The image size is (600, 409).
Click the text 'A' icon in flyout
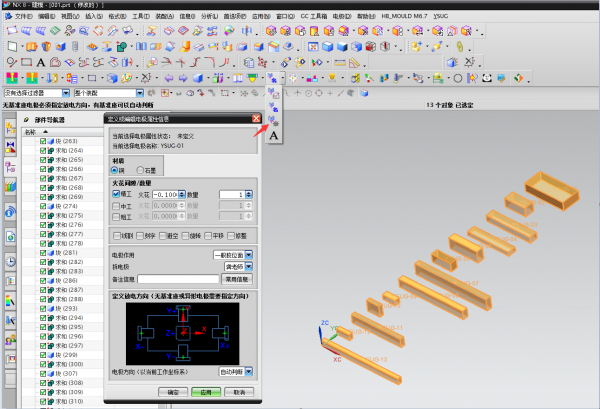tap(274, 135)
